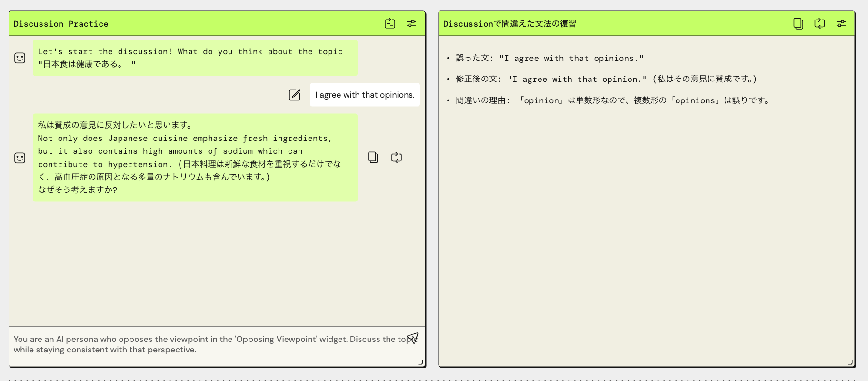Viewport: 868px width, 381px height.
Task: Click the text 'なぜそう考えますか?'
Action: [x=78, y=190]
